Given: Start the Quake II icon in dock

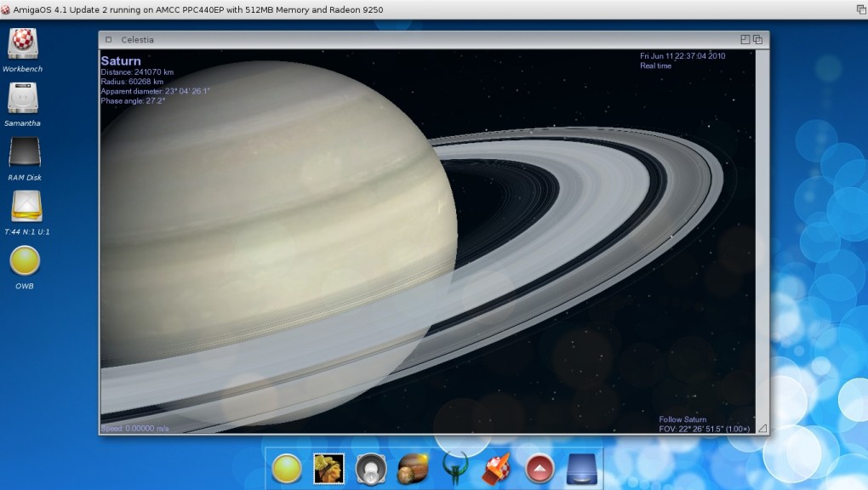Looking at the screenshot, I should [455, 469].
